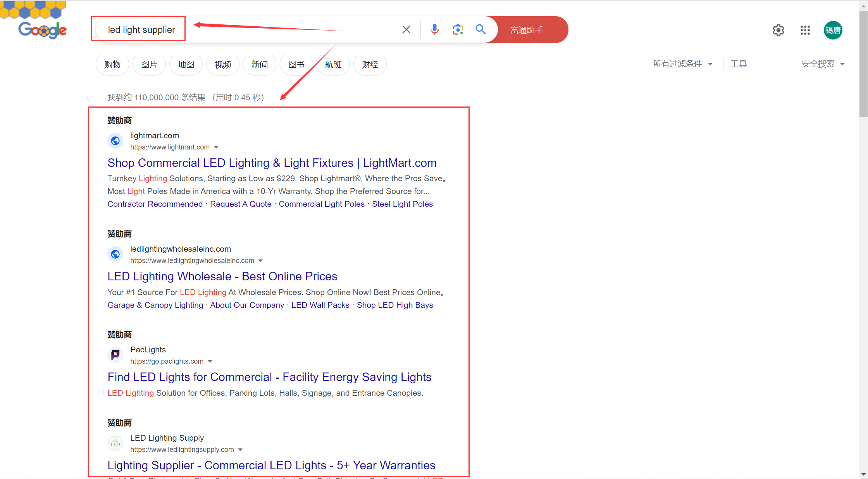Screen dimensions: 868x479
Task: Switch to the 地图 tab
Action: (186, 64)
